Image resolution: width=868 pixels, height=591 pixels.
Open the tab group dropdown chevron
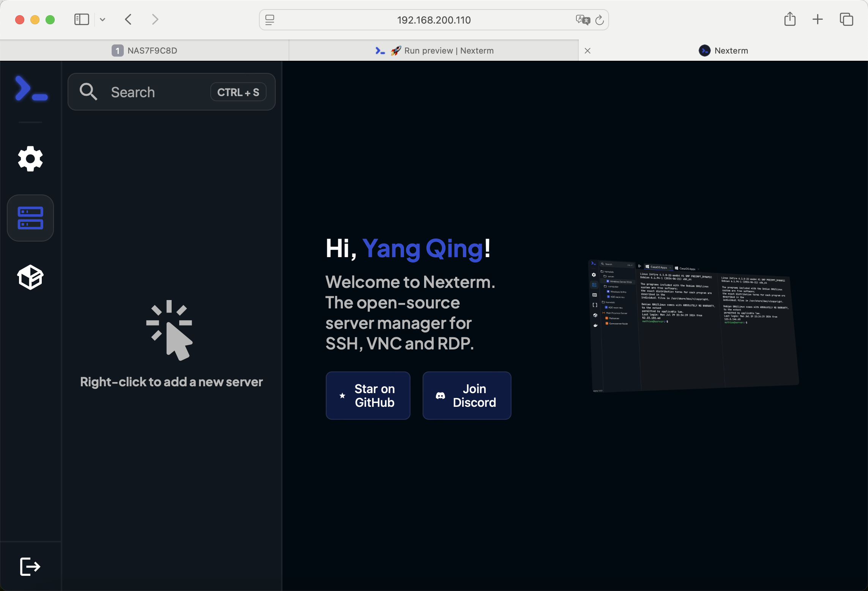[x=103, y=19]
